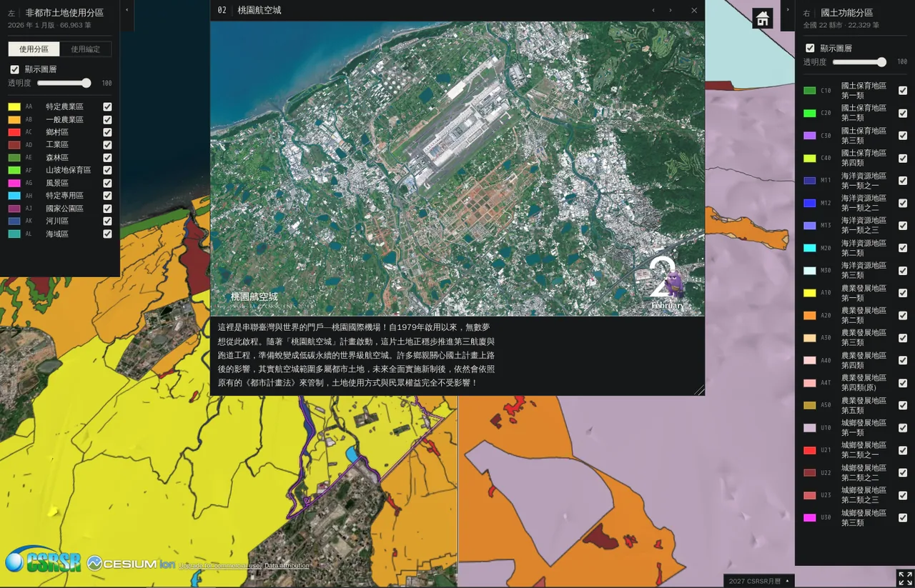This screenshot has width=915, height=588.
Task: Click the green C10 color swatch
Action: (809, 91)
